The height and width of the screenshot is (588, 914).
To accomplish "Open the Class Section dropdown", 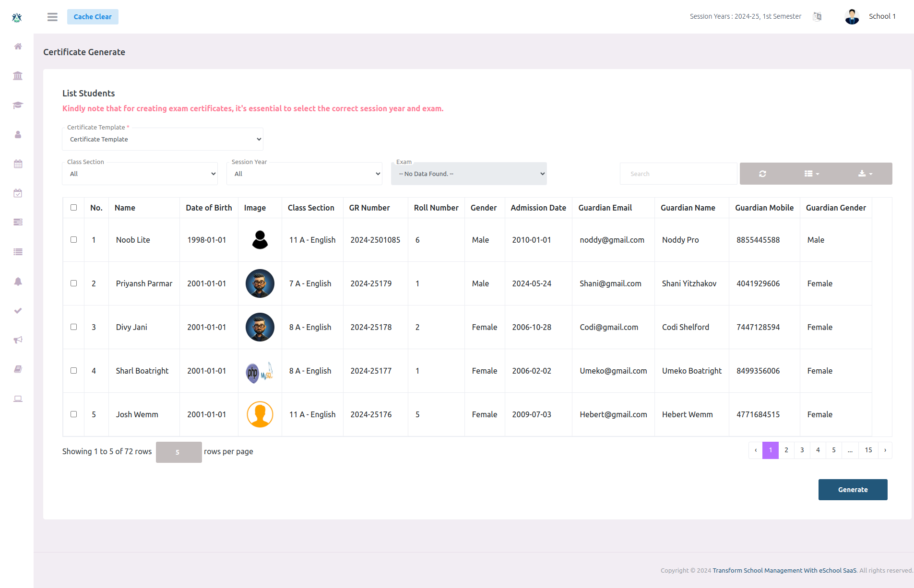I will pyautogui.click(x=140, y=174).
